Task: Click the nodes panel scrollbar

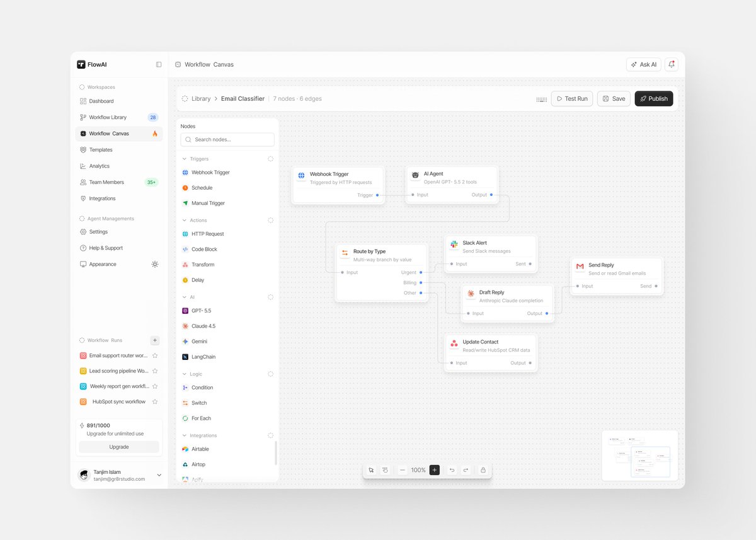Action: pos(276,453)
